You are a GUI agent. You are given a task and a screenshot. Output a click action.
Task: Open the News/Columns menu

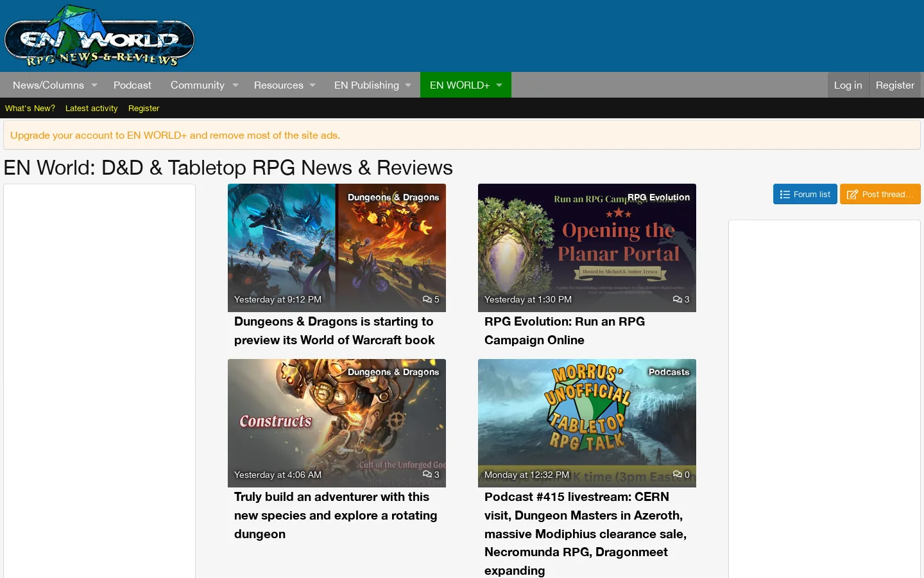click(48, 85)
